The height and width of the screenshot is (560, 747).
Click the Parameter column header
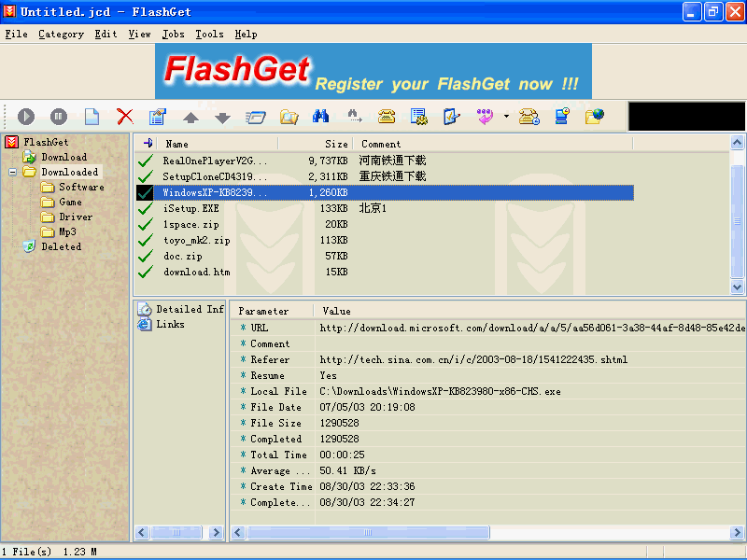click(272, 311)
